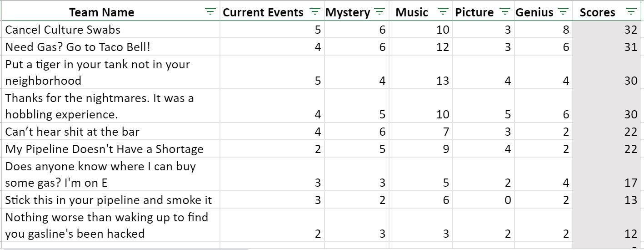644x250 pixels.
Task: Open the Team Name column filter
Action: [x=210, y=12]
